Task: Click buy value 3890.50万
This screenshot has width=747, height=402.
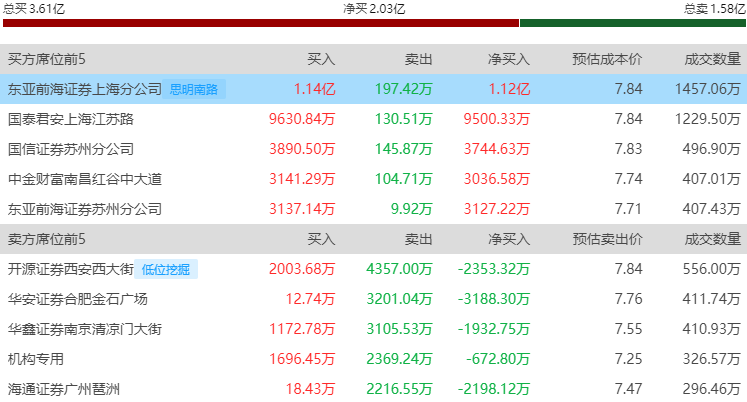Action: (x=302, y=149)
